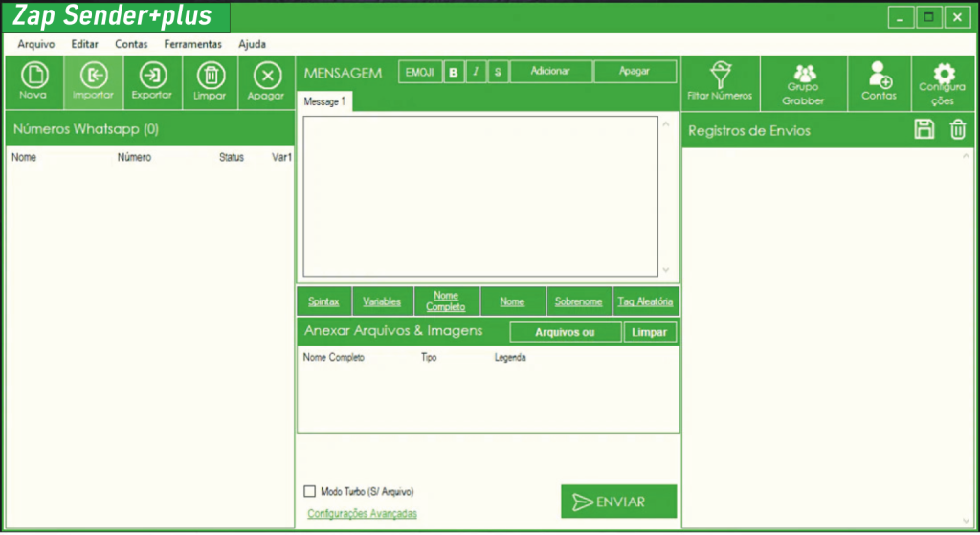Toggle bold formatting B button
The height and width of the screenshot is (535, 980).
(454, 72)
